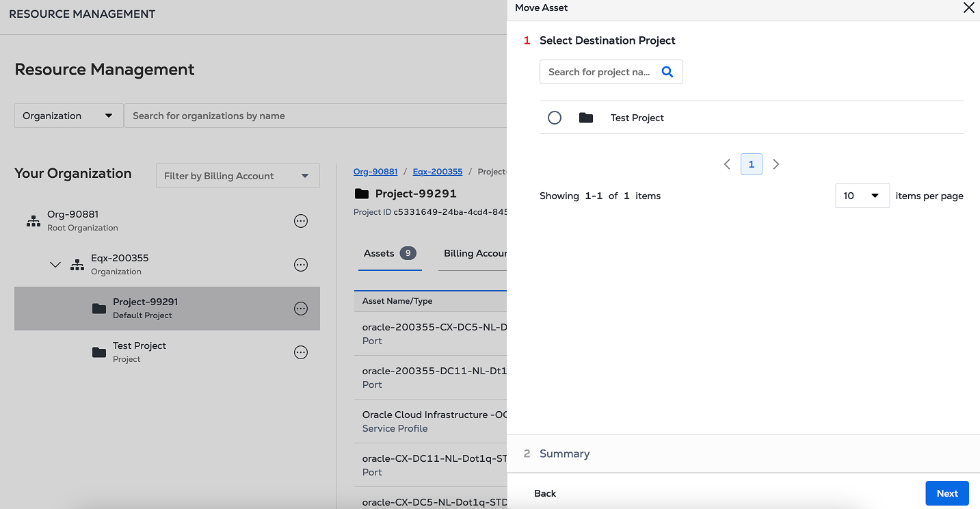Open the Org-90881 more options menu
Image resolution: width=980 pixels, height=509 pixels.
click(301, 221)
